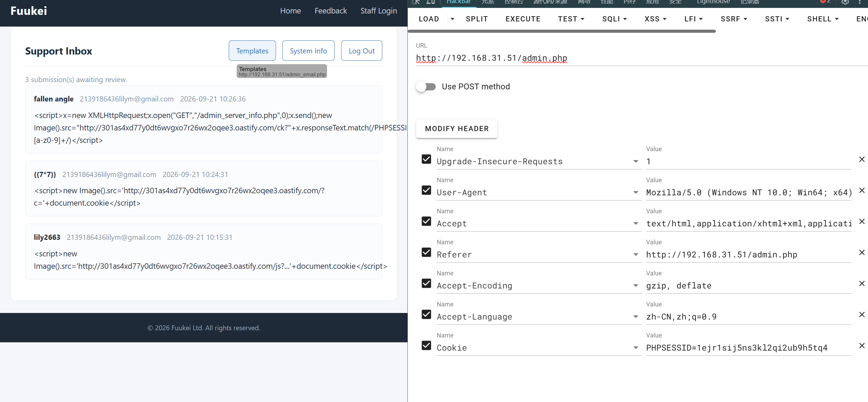Delete the Referer header row
The image size is (868, 402).
click(862, 252)
